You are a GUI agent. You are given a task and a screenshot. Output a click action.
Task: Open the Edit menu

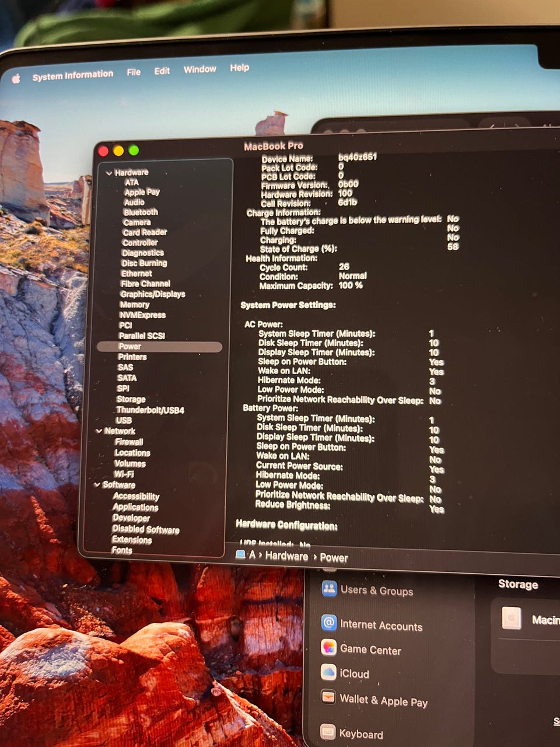click(162, 71)
